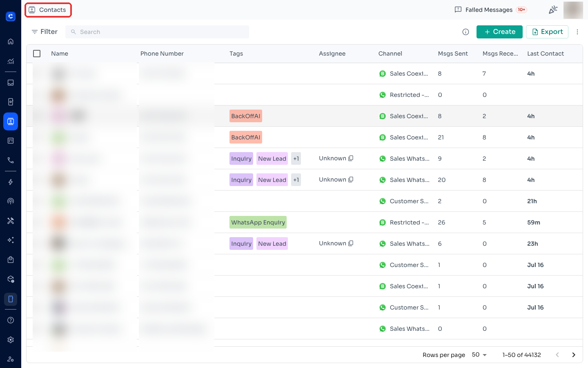
Task: Copy assignee Unknown in row with 6 sent
Action: (351, 243)
